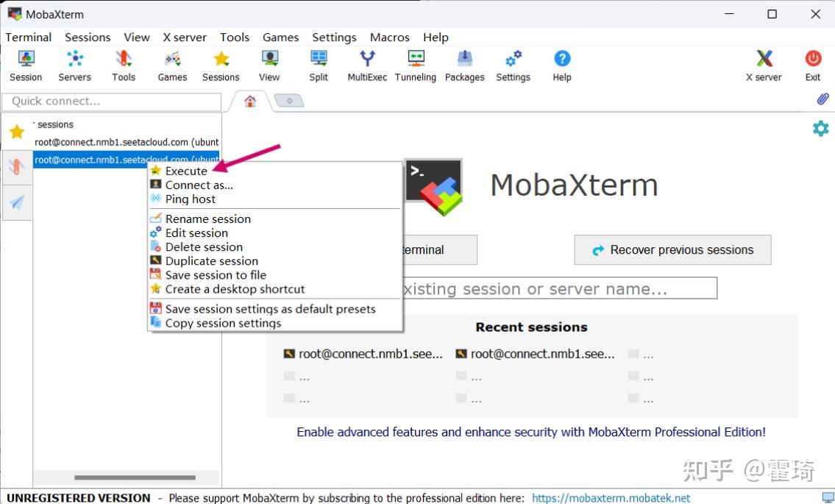Image resolution: width=835 pixels, height=504 pixels.
Task: Split the terminal view
Action: tap(318, 65)
